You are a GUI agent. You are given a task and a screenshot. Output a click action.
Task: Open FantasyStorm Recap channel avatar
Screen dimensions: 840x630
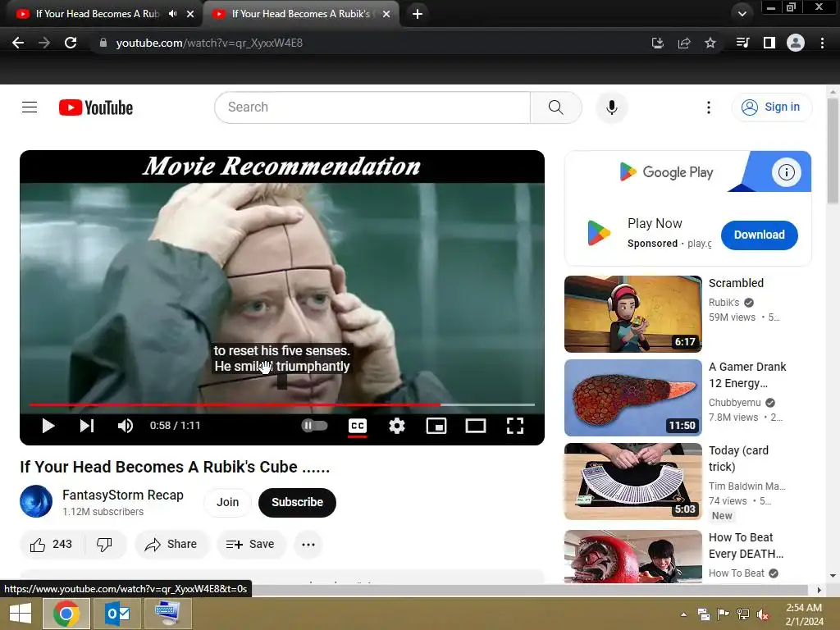pyautogui.click(x=36, y=501)
